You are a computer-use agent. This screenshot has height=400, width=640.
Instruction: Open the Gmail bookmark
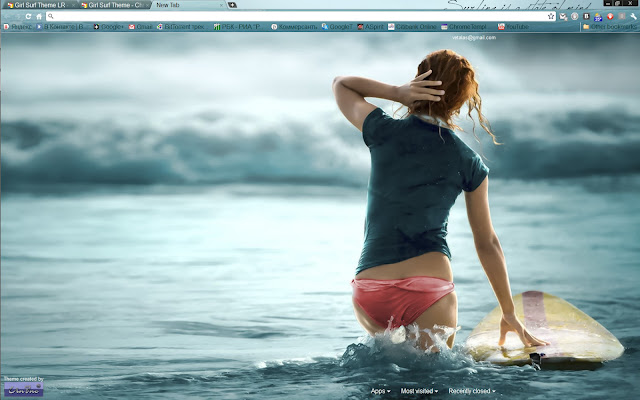(141, 27)
